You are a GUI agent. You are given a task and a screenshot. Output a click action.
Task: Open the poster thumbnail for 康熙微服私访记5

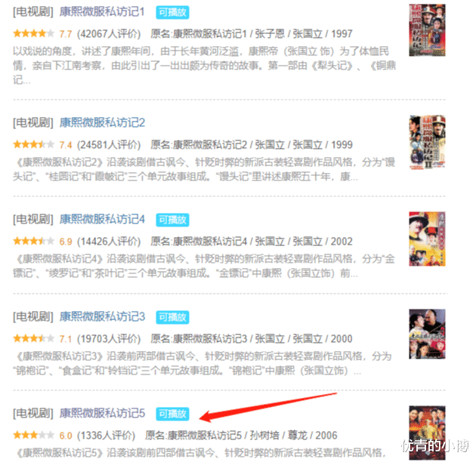click(427, 433)
